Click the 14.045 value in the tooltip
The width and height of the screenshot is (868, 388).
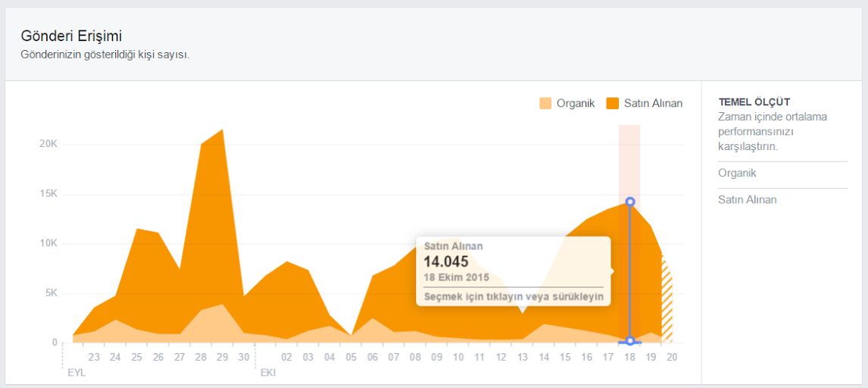(x=445, y=262)
